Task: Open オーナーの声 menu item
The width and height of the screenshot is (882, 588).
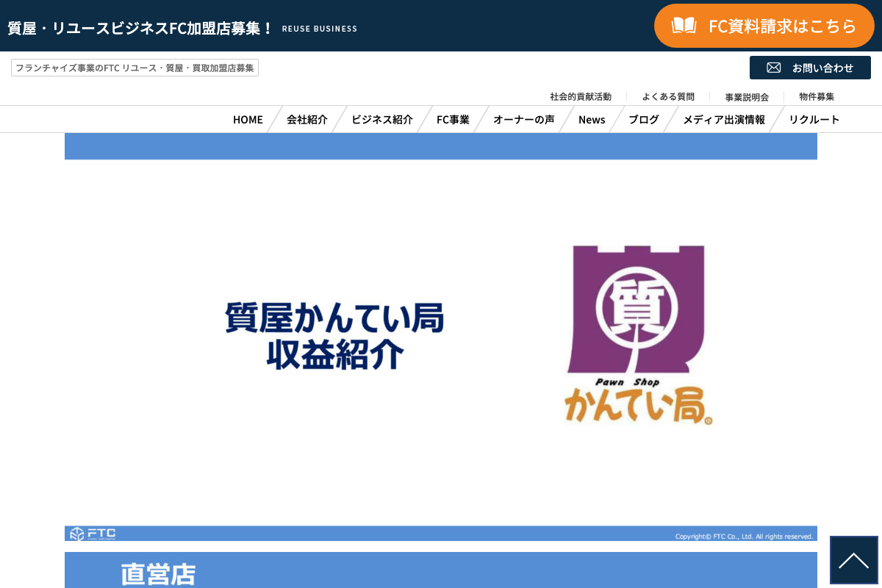Action: (523, 119)
